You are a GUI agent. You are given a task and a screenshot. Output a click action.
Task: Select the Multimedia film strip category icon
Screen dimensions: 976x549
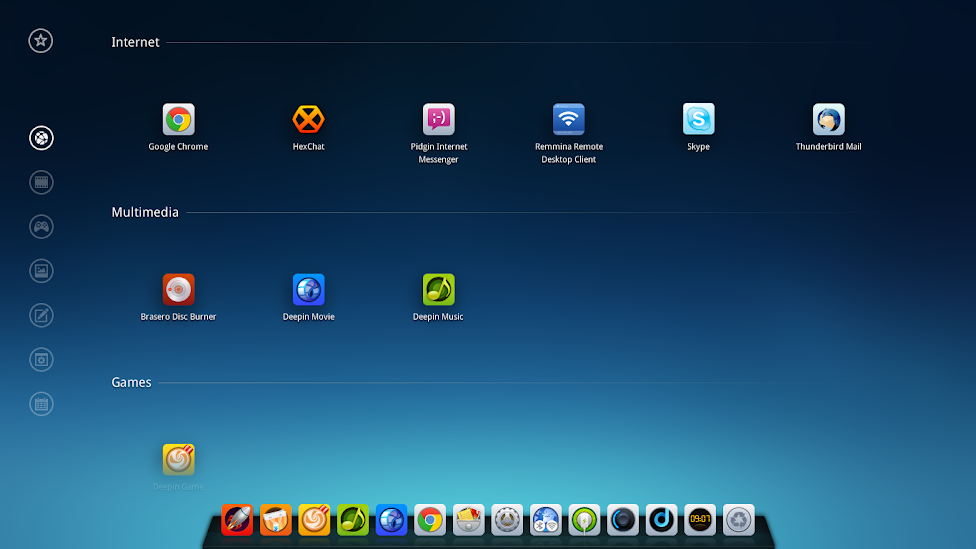(41, 182)
